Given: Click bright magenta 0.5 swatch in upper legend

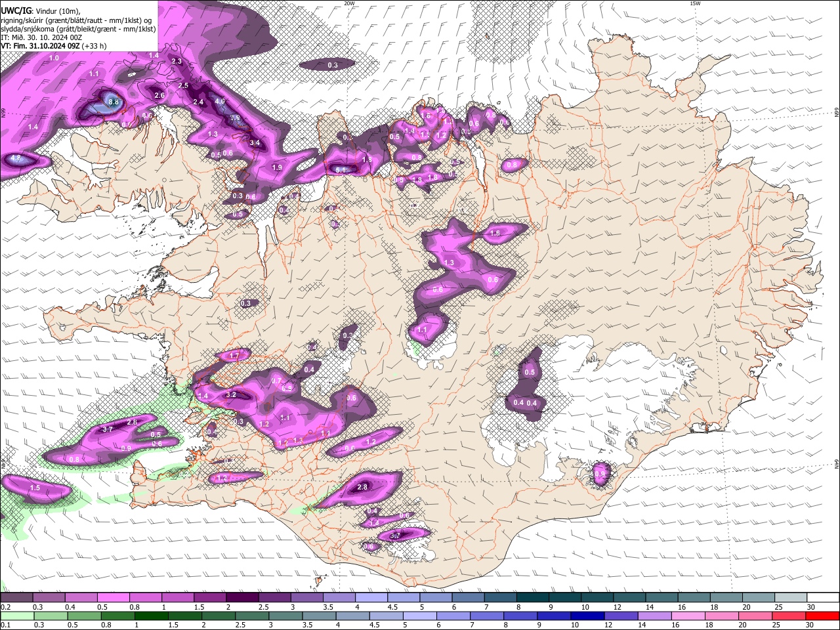Looking at the screenshot, I should click(x=113, y=598).
